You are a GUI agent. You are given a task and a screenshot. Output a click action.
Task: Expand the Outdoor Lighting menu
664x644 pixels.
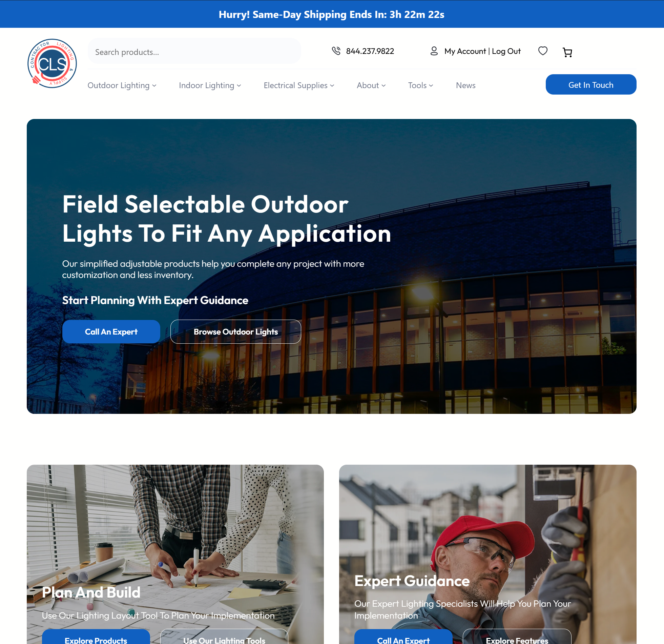click(x=122, y=85)
